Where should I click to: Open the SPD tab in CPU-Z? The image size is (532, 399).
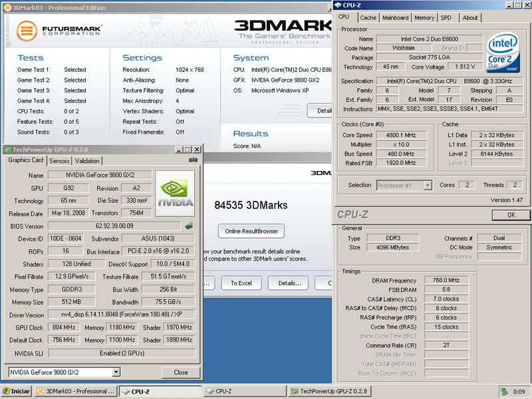click(x=446, y=18)
